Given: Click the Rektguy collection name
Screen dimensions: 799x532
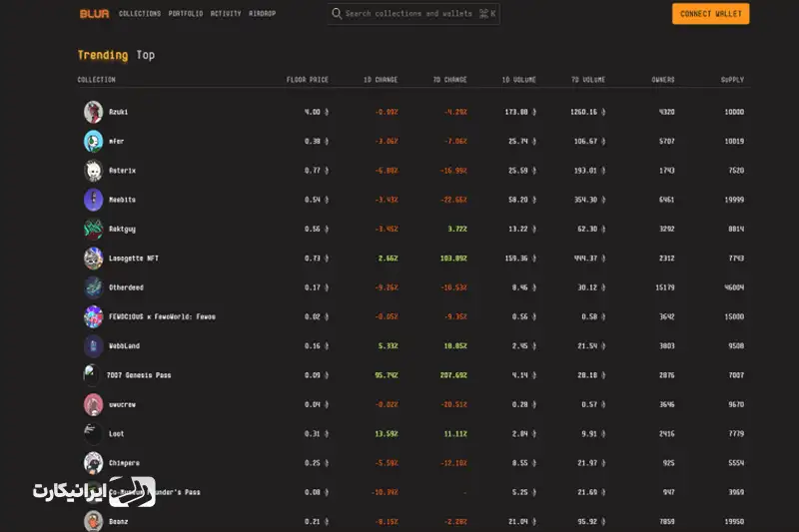Looking at the screenshot, I should point(122,230).
